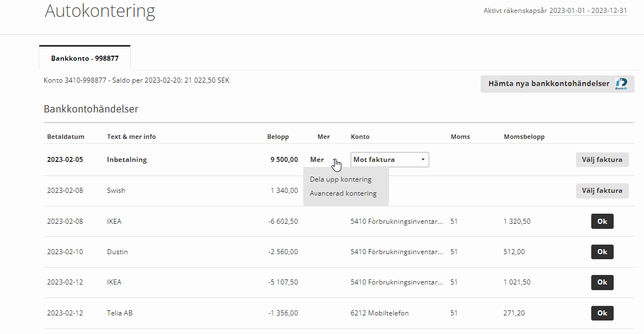644x334 pixels.
Task: Select Dela upp kontering menu option
Action: pos(340,179)
